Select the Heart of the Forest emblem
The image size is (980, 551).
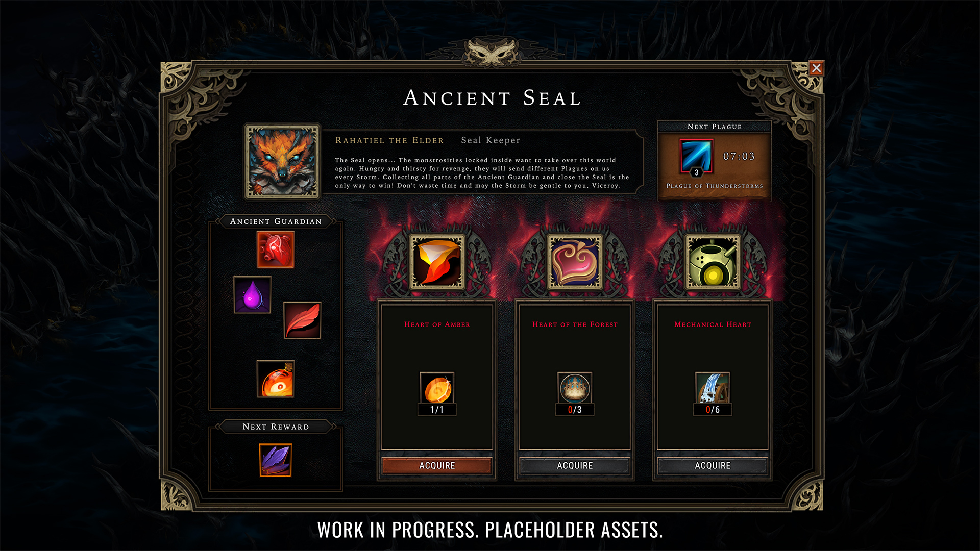tap(575, 262)
